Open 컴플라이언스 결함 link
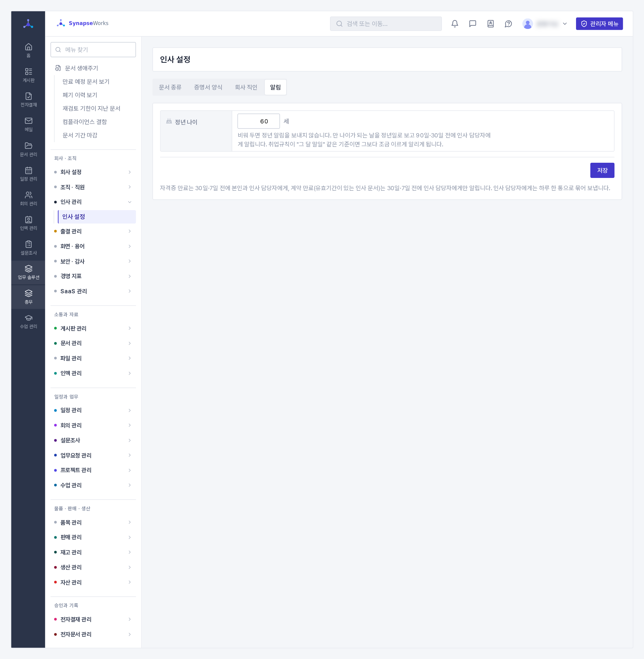 (x=85, y=122)
